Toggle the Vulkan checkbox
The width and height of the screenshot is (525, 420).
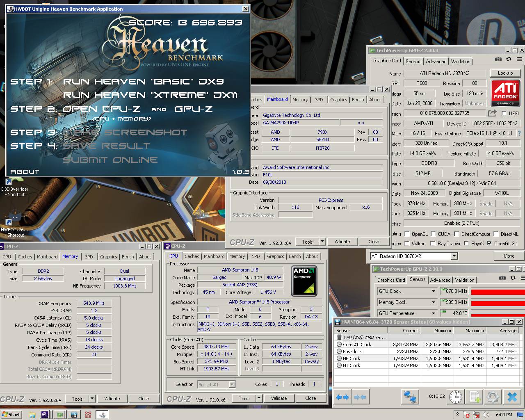(407, 243)
